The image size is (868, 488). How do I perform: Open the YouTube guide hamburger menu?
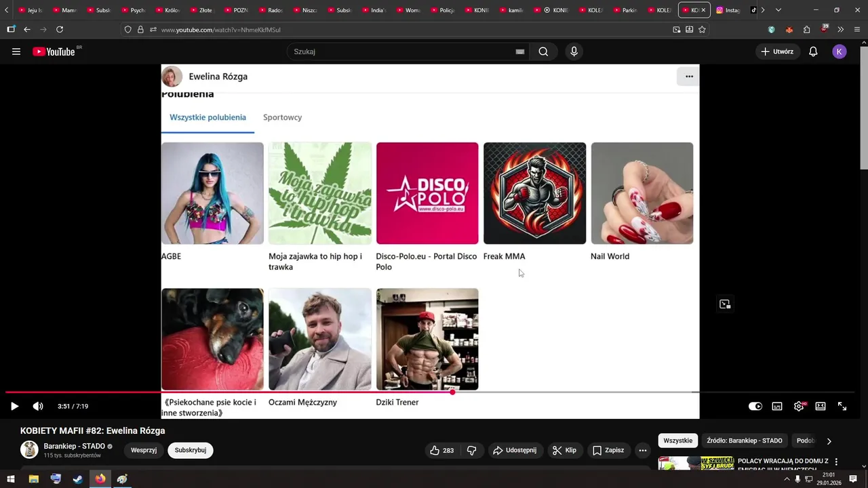pos(16,52)
